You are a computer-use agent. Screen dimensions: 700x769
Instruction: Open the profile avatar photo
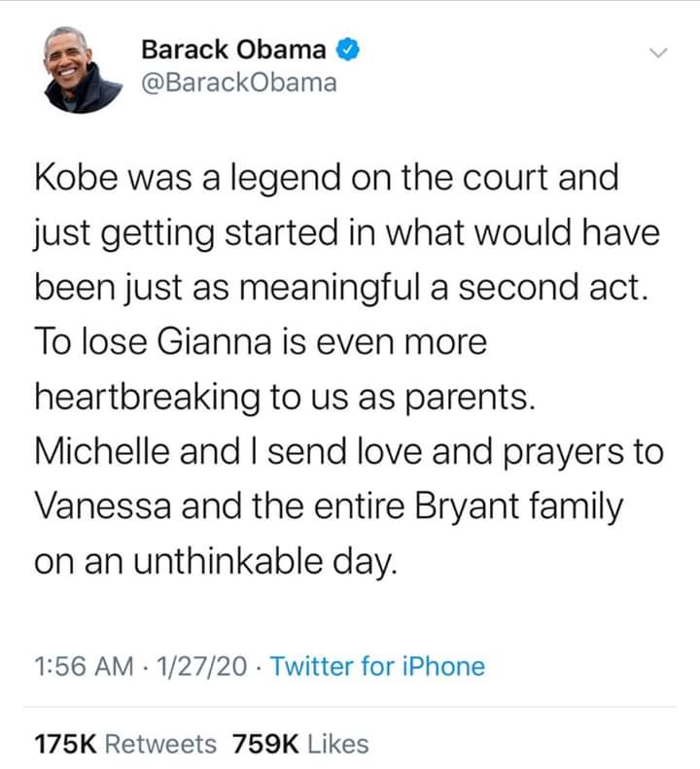click(x=83, y=67)
